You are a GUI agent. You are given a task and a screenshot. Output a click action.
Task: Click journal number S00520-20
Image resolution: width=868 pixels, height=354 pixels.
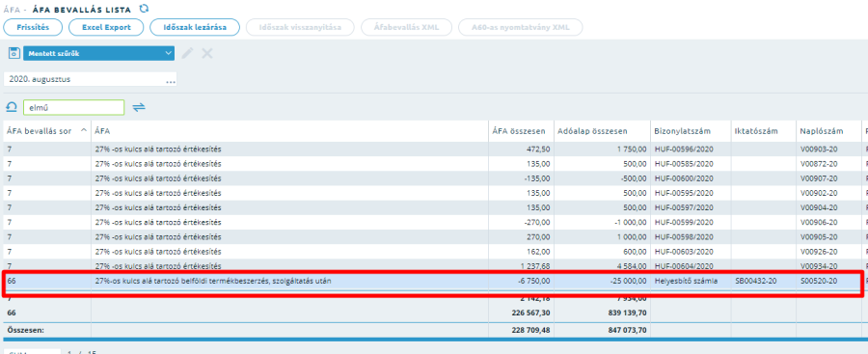pyautogui.click(x=819, y=281)
